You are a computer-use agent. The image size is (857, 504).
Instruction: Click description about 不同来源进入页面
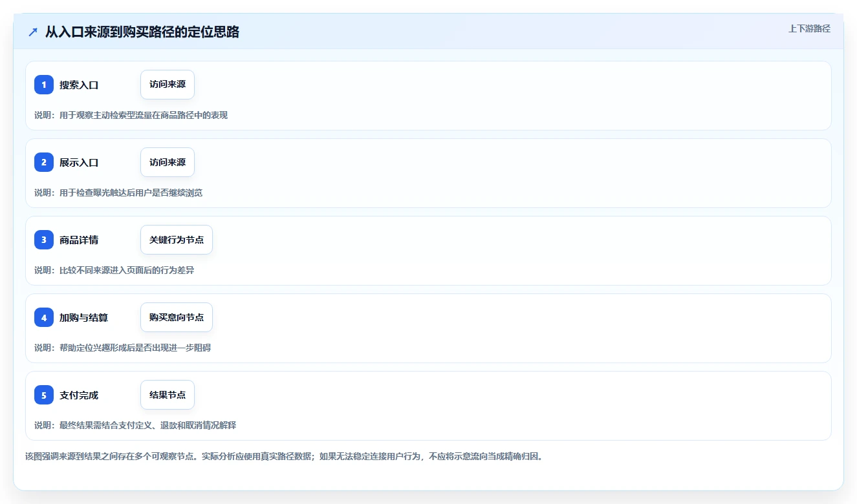pos(114,270)
